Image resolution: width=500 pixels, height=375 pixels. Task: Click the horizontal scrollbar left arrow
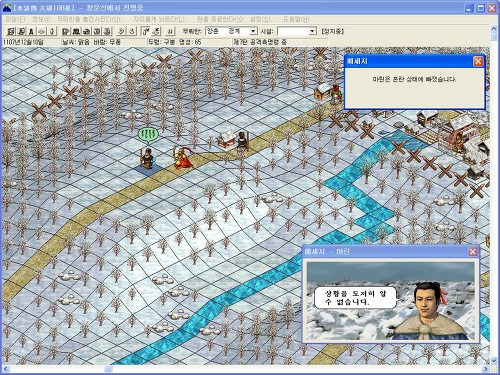6,369
